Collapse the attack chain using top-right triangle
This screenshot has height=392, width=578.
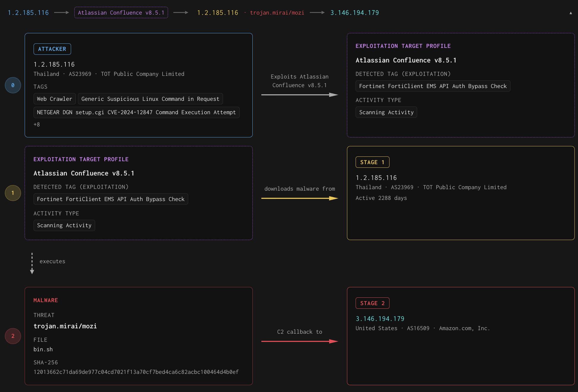[571, 13]
